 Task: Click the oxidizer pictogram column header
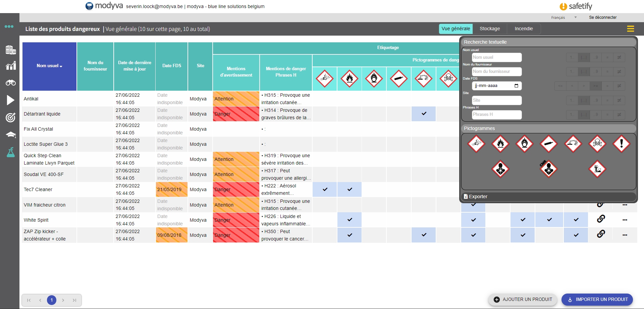coord(374,79)
